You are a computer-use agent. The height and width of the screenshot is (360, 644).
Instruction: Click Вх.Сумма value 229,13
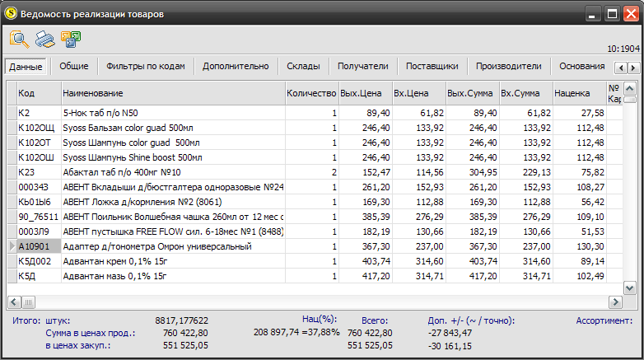(526, 172)
